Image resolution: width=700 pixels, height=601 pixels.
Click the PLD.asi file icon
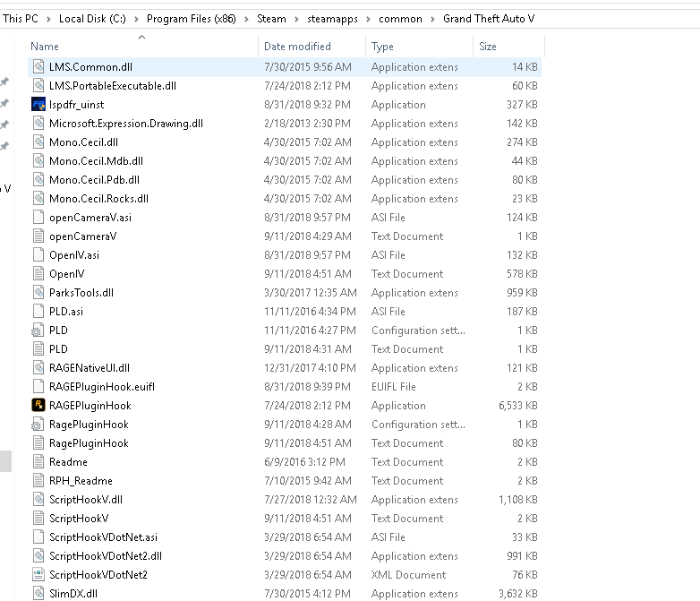[38, 312]
